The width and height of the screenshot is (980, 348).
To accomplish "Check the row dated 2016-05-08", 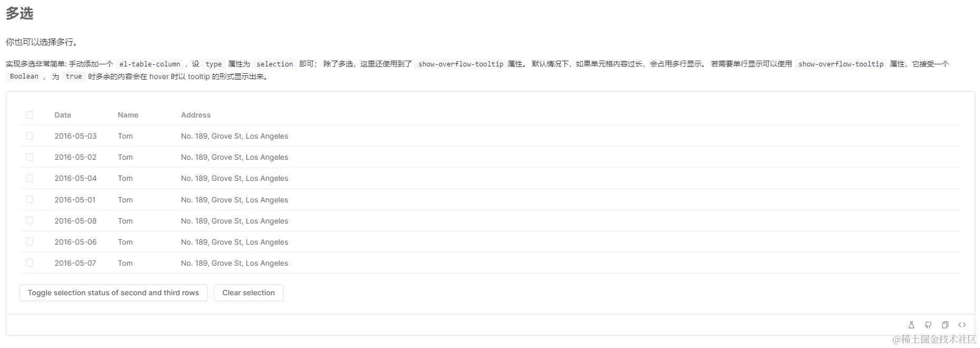I will 30,220.
